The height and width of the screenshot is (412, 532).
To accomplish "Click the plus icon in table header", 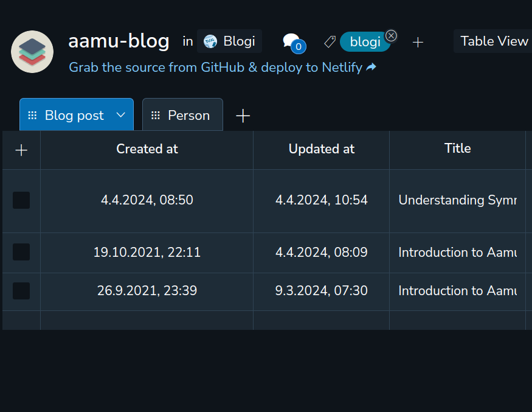I will [x=21, y=150].
